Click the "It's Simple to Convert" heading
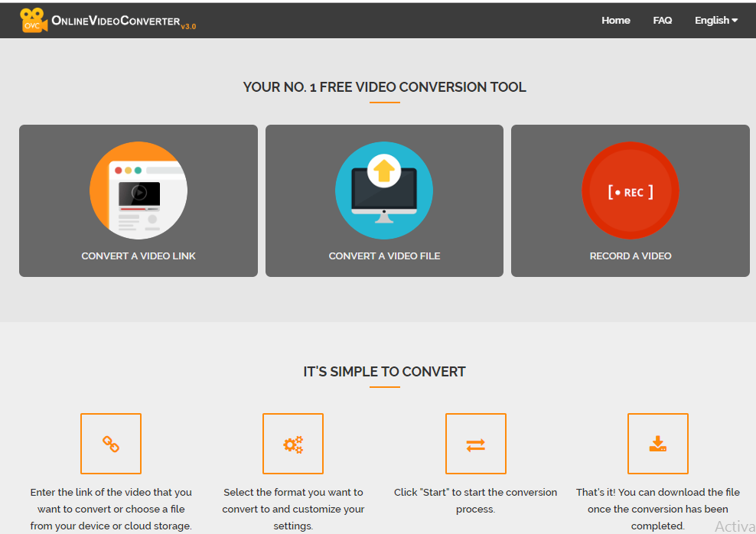This screenshot has width=756, height=534. point(384,372)
